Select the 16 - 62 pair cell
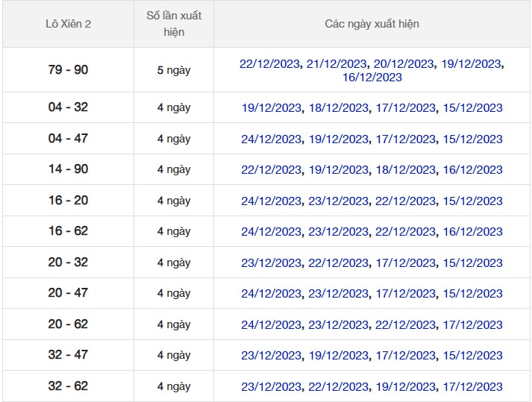The image size is (532, 402). point(68,231)
